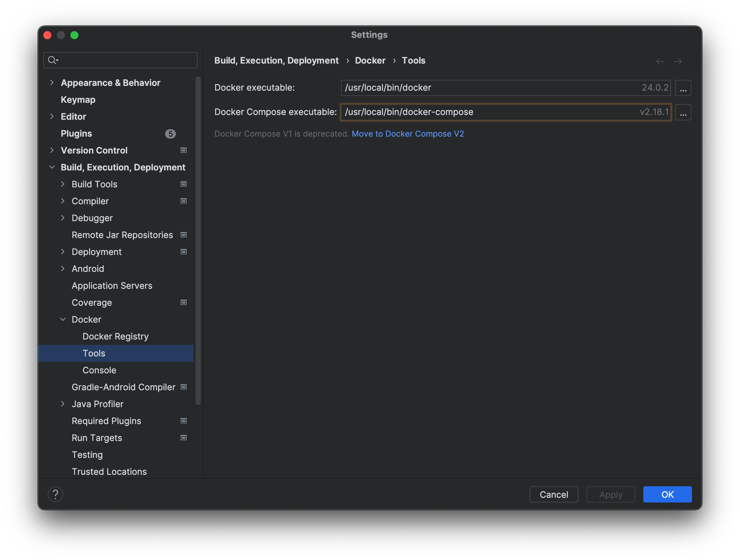
Task: Expand the Build Tools node
Action: point(63,184)
